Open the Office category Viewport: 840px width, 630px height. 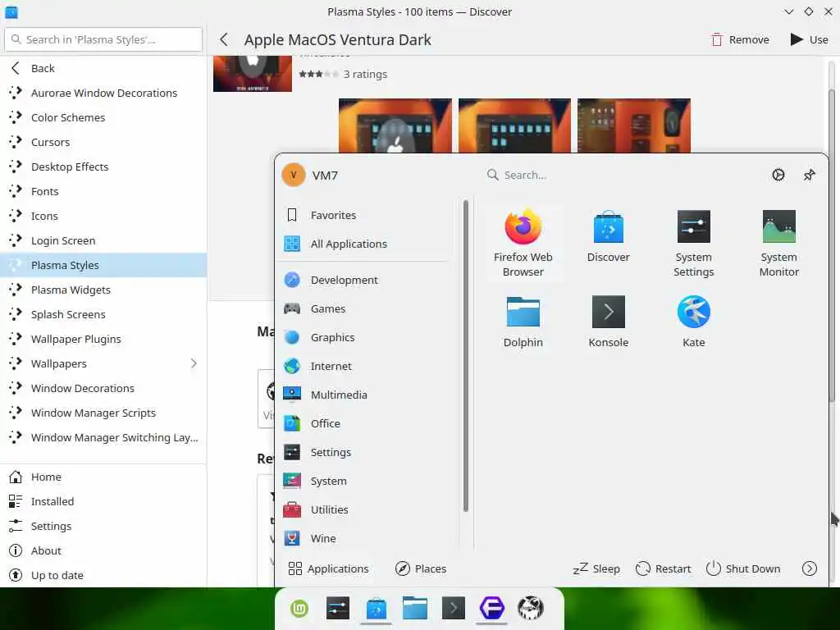367,423
